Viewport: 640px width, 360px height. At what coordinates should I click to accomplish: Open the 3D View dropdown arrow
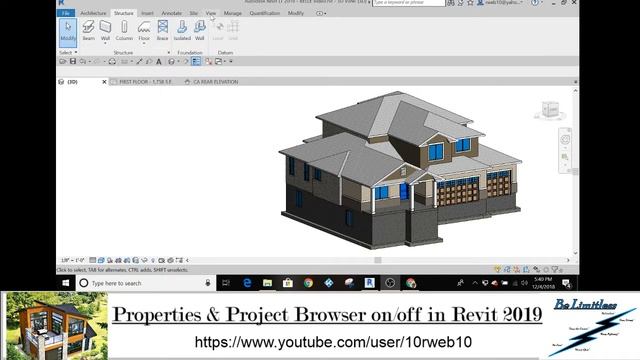click(x=178, y=62)
